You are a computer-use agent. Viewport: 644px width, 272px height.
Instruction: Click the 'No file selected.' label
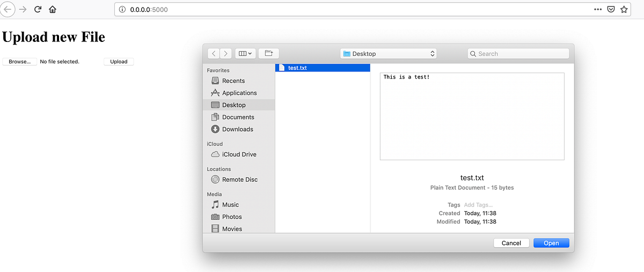pos(60,62)
